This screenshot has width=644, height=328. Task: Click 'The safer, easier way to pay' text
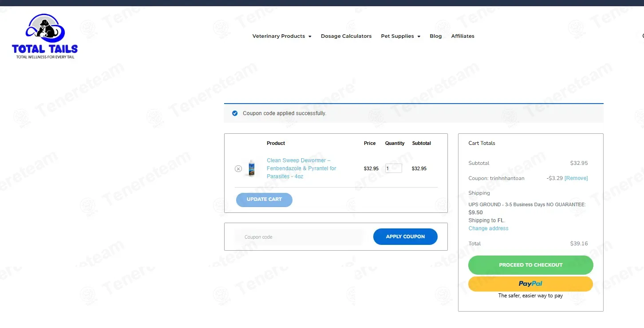pos(531,296)
